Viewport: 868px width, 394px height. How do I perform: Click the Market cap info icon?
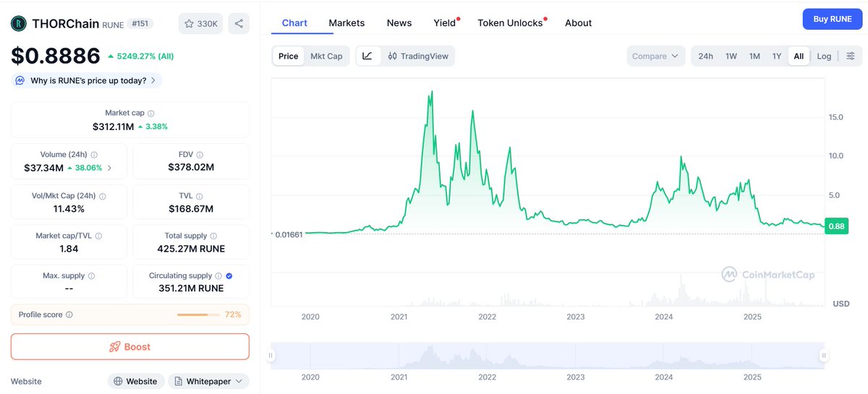pyautogui.click(x=150, y=114)
